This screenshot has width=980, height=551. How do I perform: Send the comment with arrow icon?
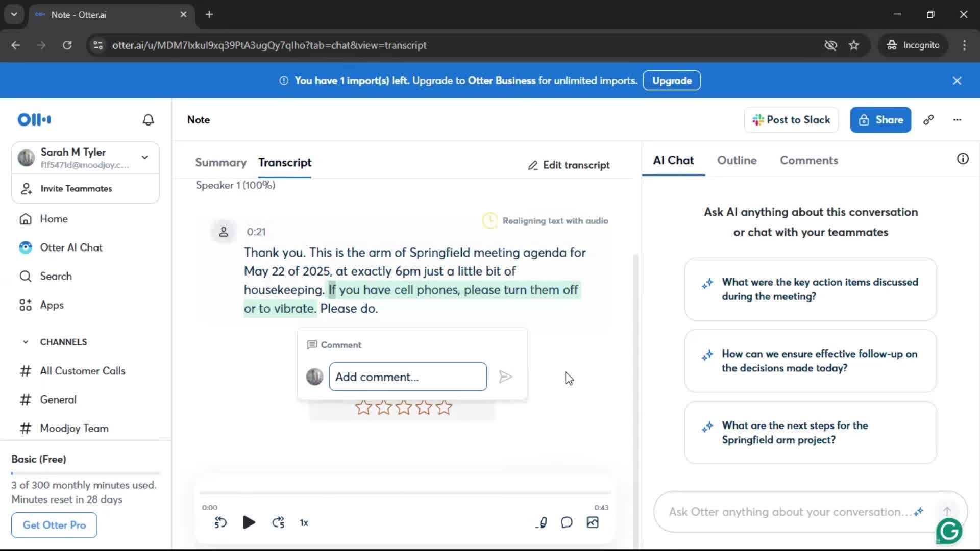coord(505,377)
